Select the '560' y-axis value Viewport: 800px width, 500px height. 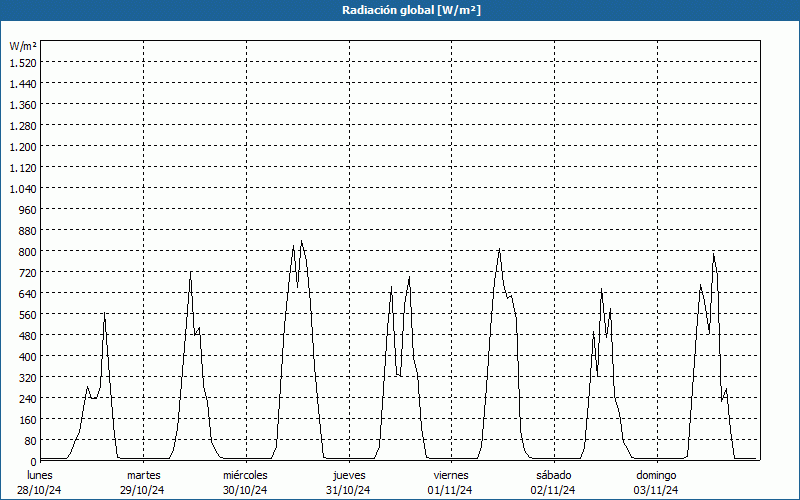(x=28, y=315)
